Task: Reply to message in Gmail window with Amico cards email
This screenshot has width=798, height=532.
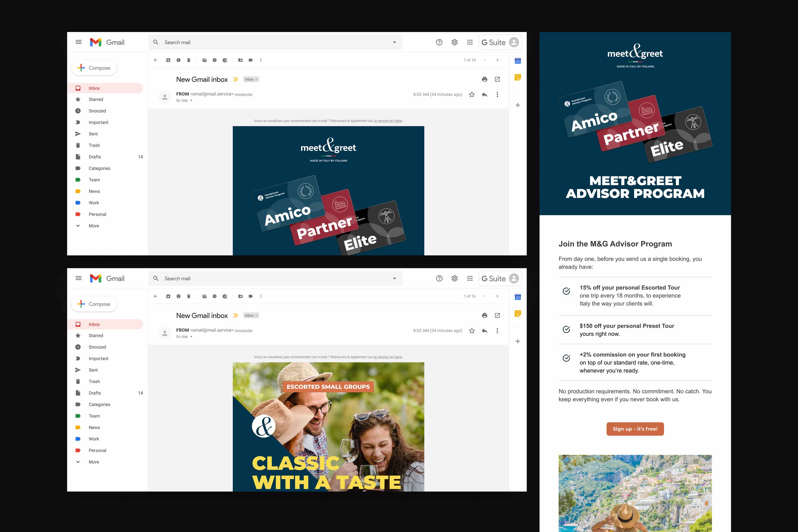Action: tap(484, 95)
